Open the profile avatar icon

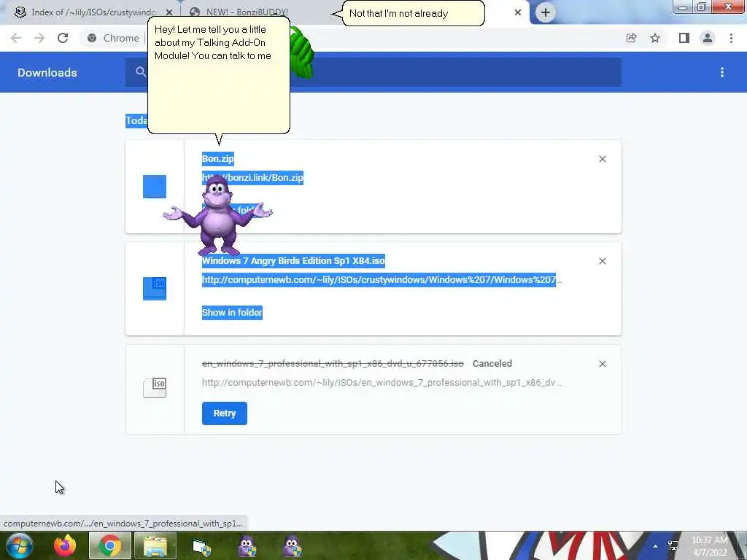[x=708, y=38]
